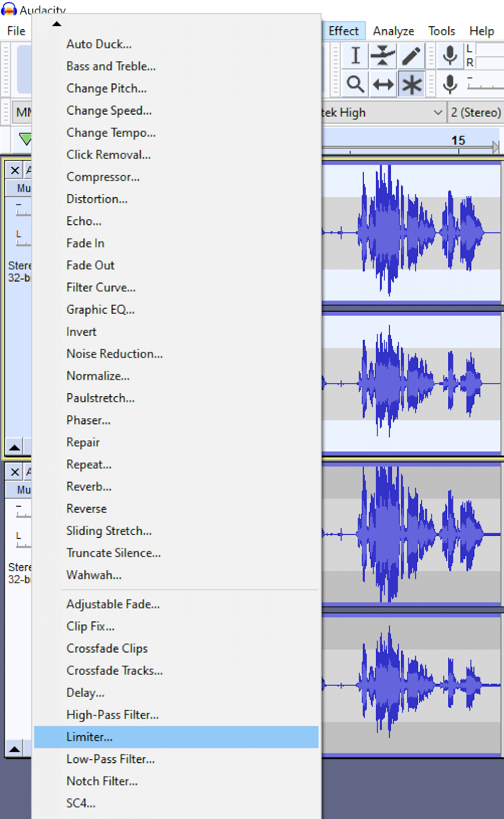Open Reverb effect

pyautogui.click(x=177, y=486)
